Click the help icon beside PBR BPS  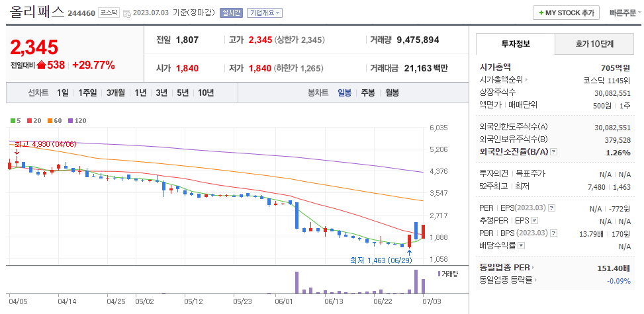(x=554, y=233)
